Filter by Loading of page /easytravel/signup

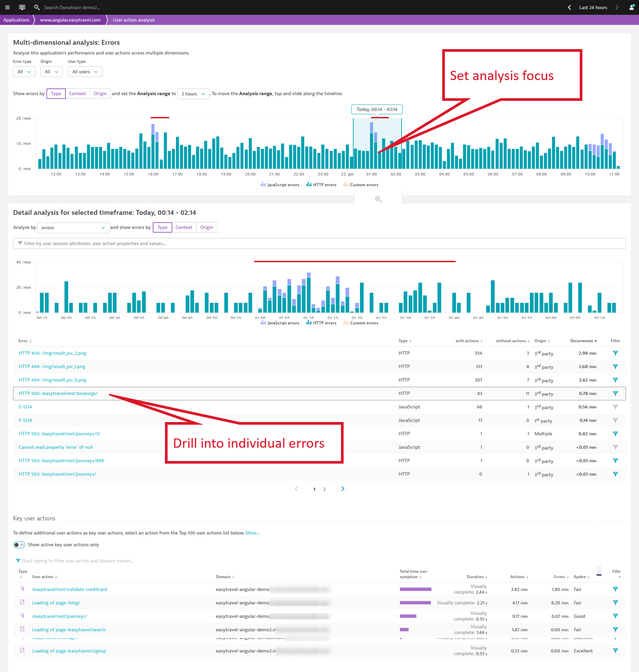[615, 651]
